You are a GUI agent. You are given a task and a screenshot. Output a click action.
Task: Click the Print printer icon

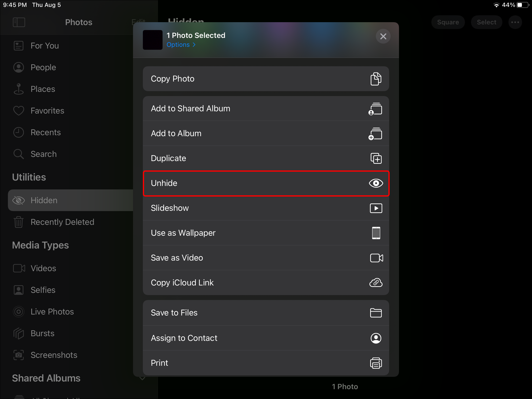[x=376, y=363]
